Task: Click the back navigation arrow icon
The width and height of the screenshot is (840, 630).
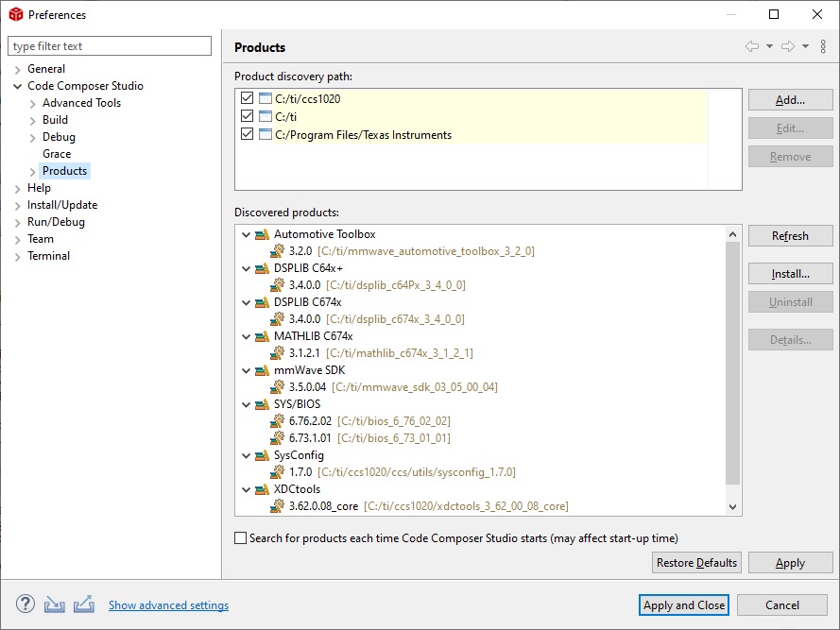Action: click(x=752, y=46)
